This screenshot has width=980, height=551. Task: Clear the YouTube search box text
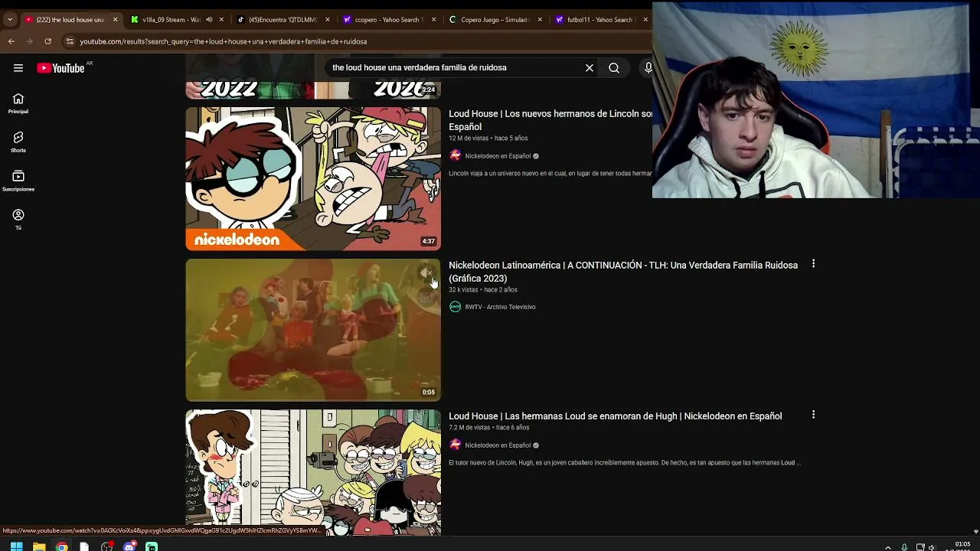590,67
